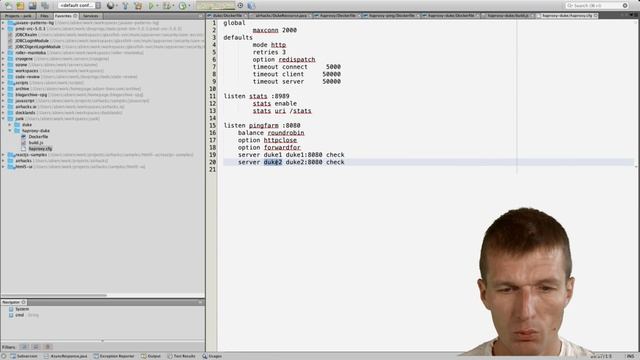Open the Usages bottom window
This screenshot has width=640, height=360.
click(x=212, y=356)
